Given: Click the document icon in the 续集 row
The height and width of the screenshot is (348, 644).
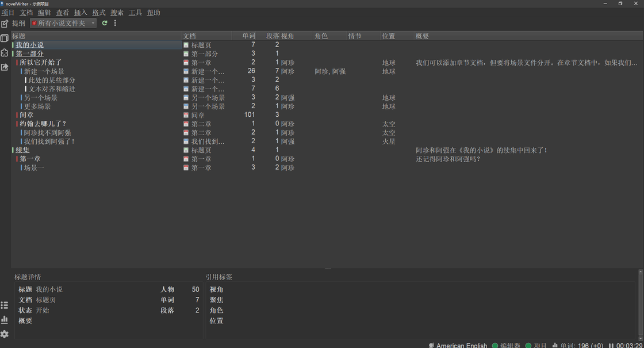Looking at the screenshot, I should [x=186, y=150].
